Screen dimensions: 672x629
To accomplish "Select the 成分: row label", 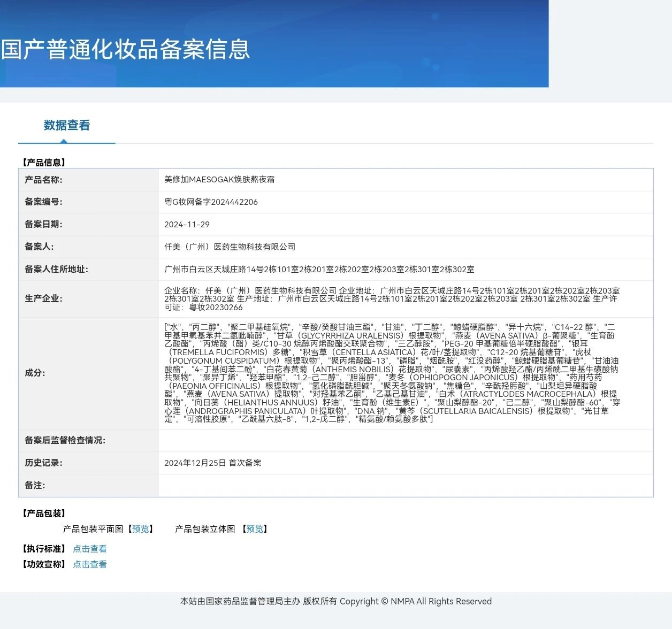I will pyautogui.click(x=35, y=373).
